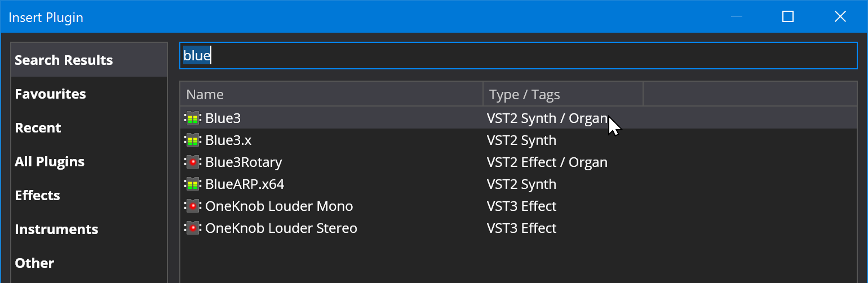Click the synth icon beside Blue3
Image resolution: width=868 pixels, height=283 pixels.
tap(193, 118)
